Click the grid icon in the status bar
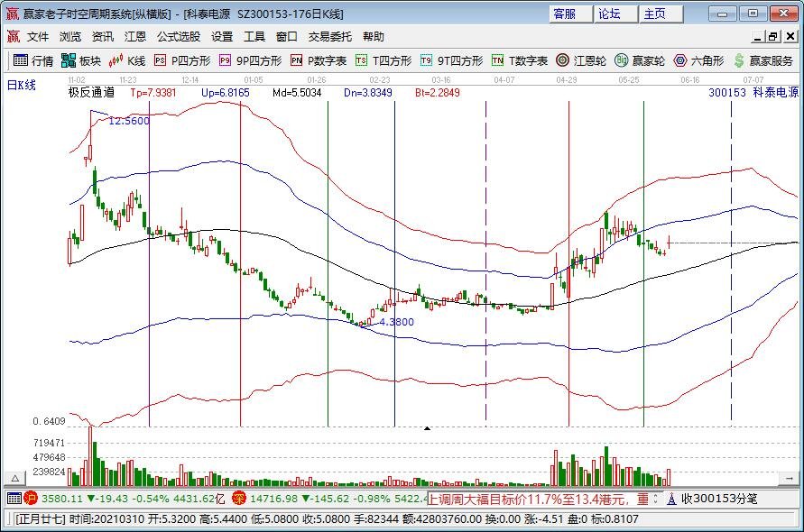Screen dimensions: 804x532 point(14,498)
